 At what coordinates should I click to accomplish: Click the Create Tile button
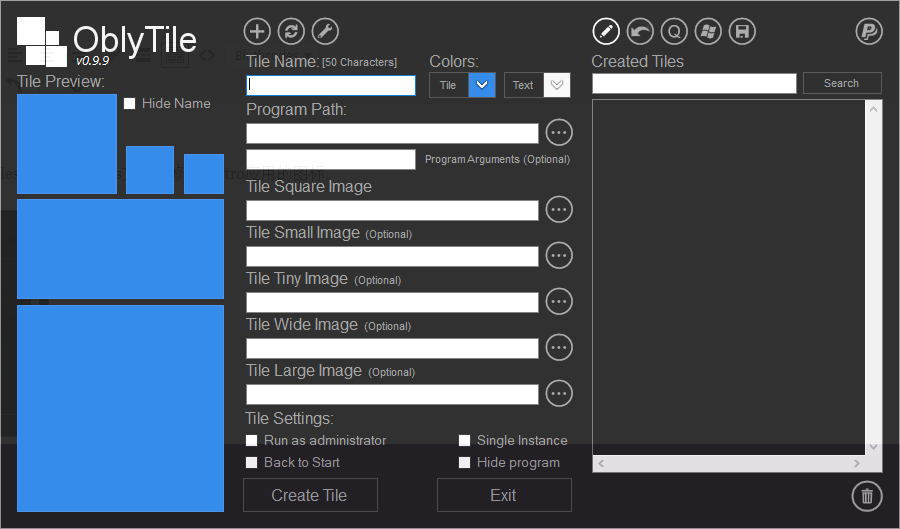point(310,495)
